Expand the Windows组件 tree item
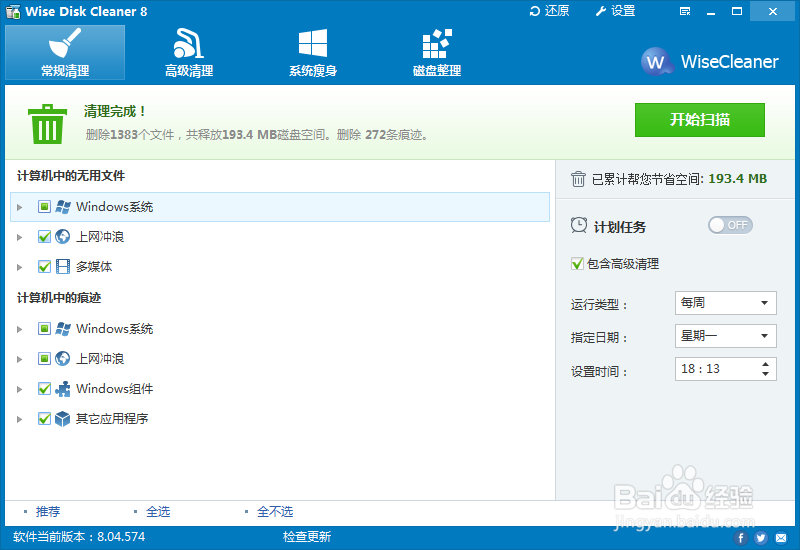This screenshot has width=800, height=550. [x=19, y=389]
